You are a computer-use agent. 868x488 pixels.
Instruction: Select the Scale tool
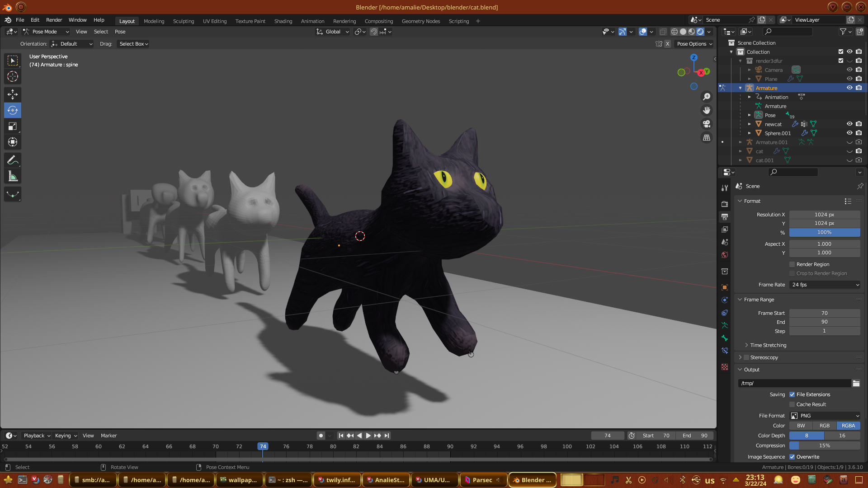coord(13,127)
